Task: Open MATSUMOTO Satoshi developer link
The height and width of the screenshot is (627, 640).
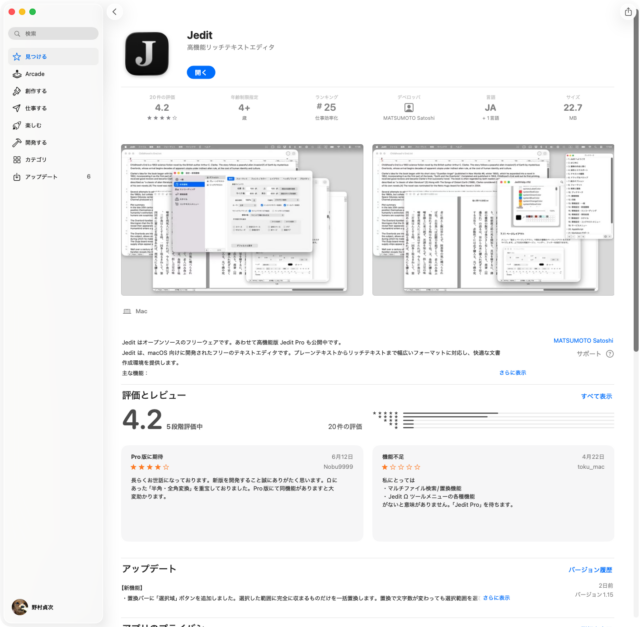Action: point(583,340)
